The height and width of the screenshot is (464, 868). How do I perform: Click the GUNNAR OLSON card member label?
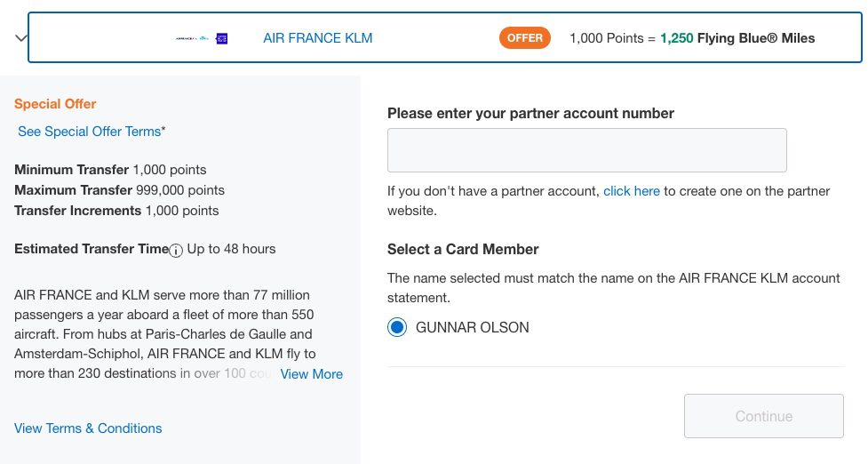472,327
